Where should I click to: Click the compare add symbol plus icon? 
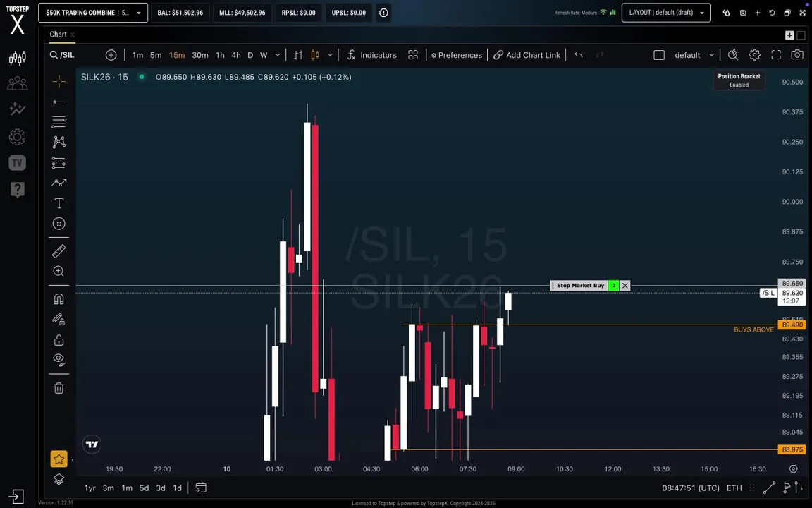(x=111, y=55)
